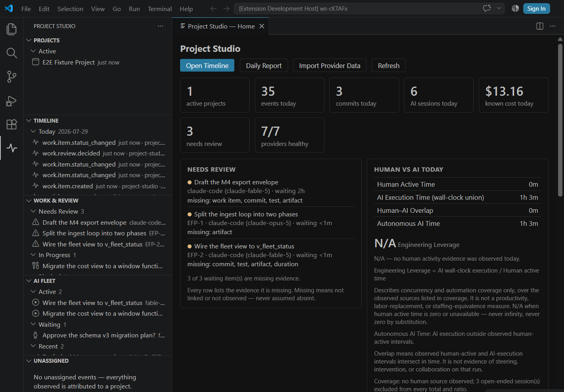Click the tools icon for Migrate the cost view under In Progress
The image size is (564, 392).
tap(36, 266)
